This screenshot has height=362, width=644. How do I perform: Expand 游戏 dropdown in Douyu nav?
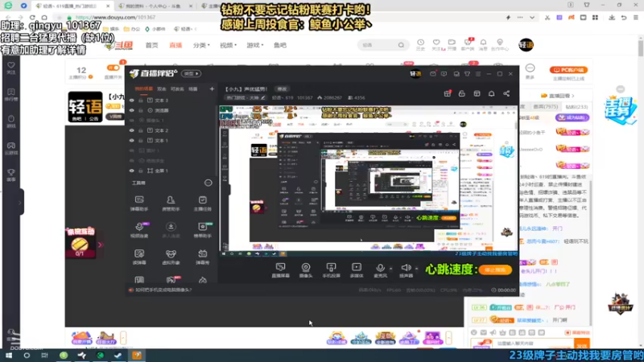click(x=254, y=45)
